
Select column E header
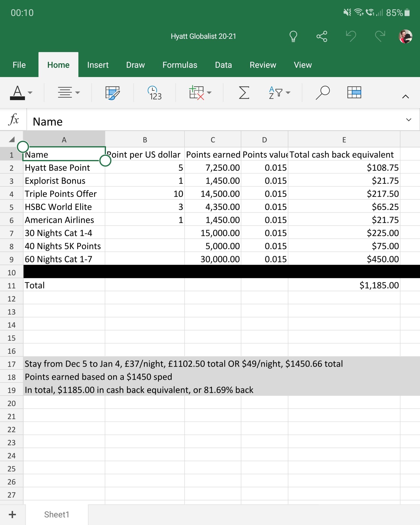pyautogui.click(x=344, y=140)
